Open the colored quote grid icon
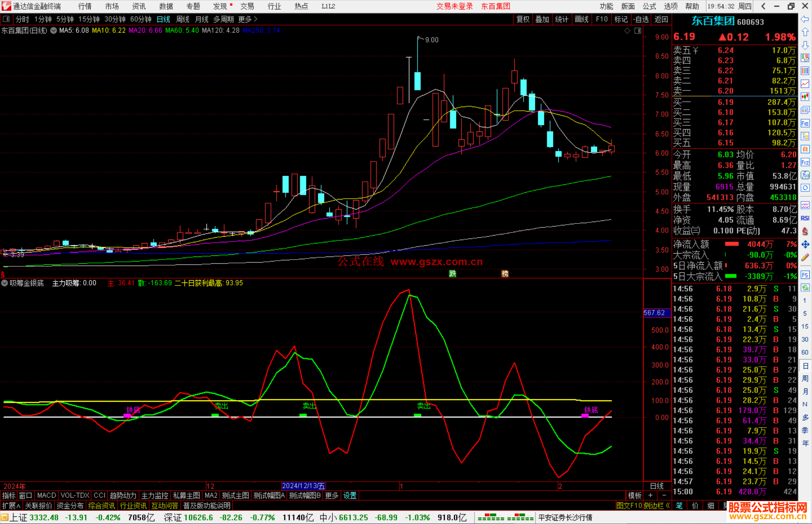The image size is (812, 524). pos(805,71)
